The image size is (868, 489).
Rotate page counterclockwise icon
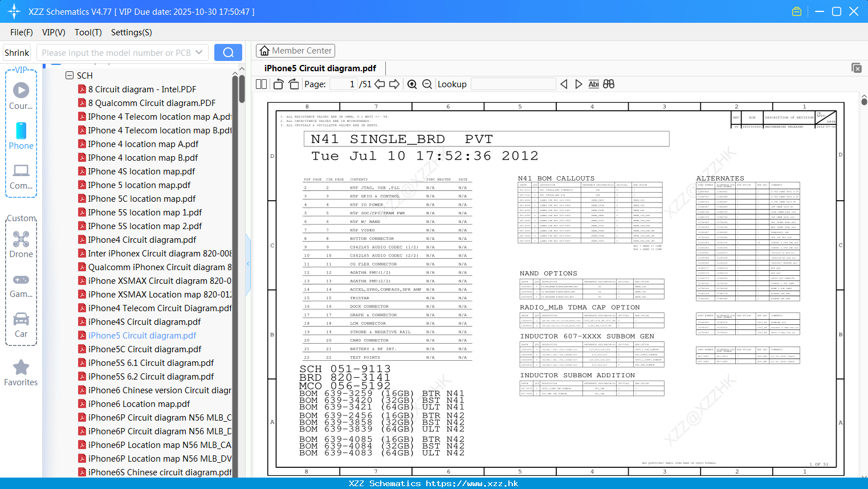coord(279,84)
